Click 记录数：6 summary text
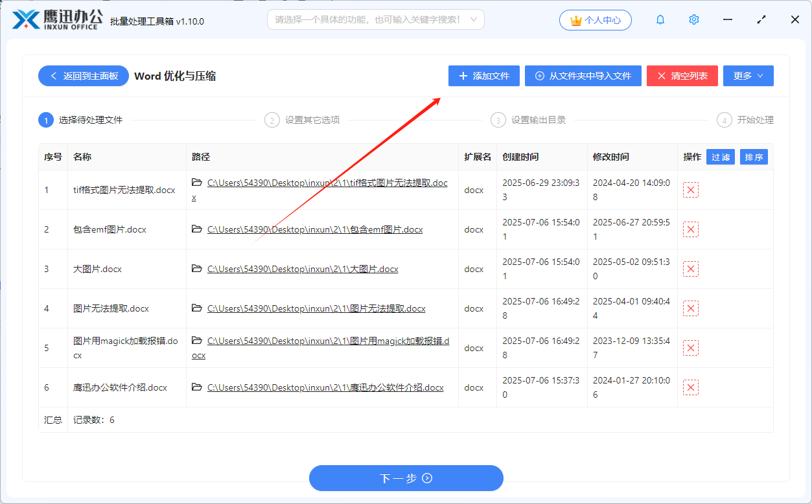This screenshot has height=504, width=812. 94,420
